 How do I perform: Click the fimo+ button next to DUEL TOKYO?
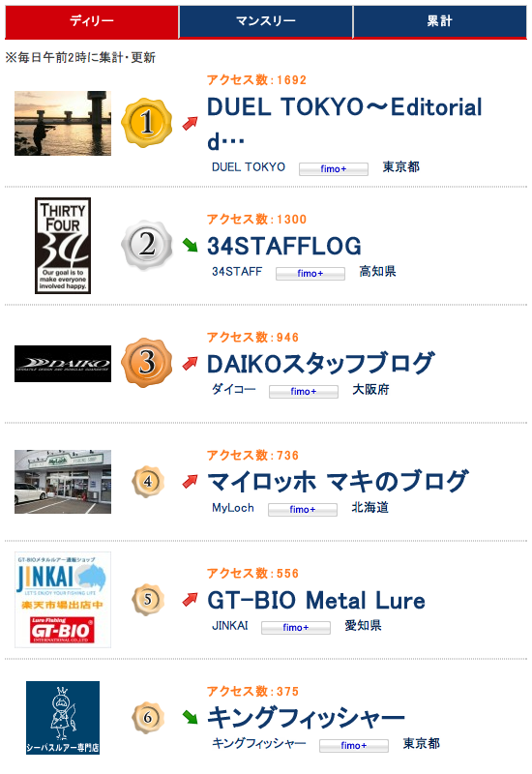(334, 169)
